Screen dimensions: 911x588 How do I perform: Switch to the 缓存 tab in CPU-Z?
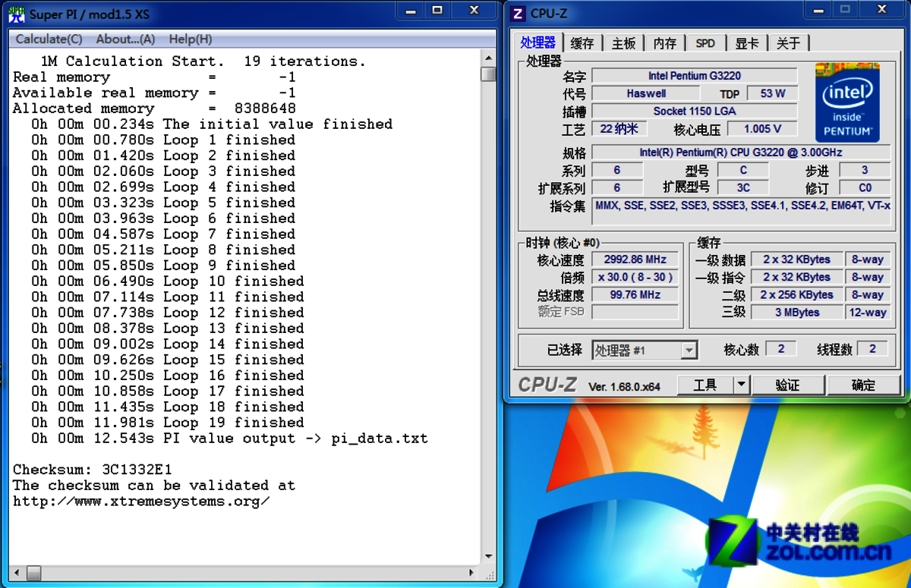point(582,43)
